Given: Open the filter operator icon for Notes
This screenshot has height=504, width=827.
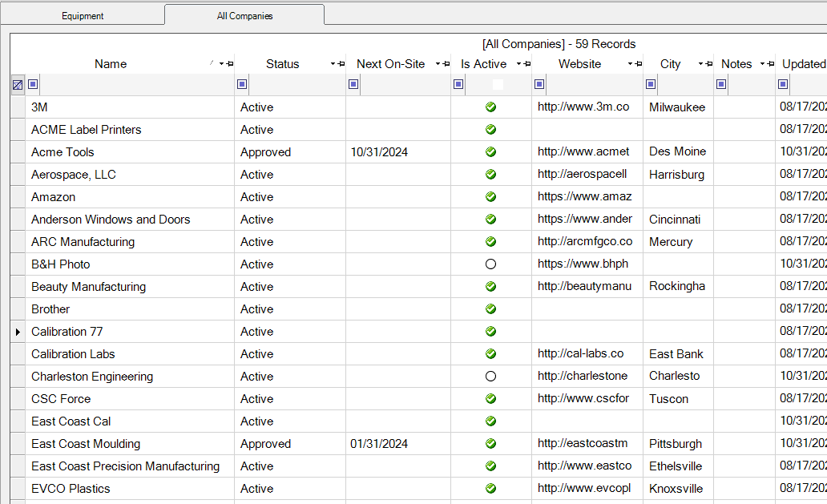Looking at the screenshot, I should [x=721, y=84].
